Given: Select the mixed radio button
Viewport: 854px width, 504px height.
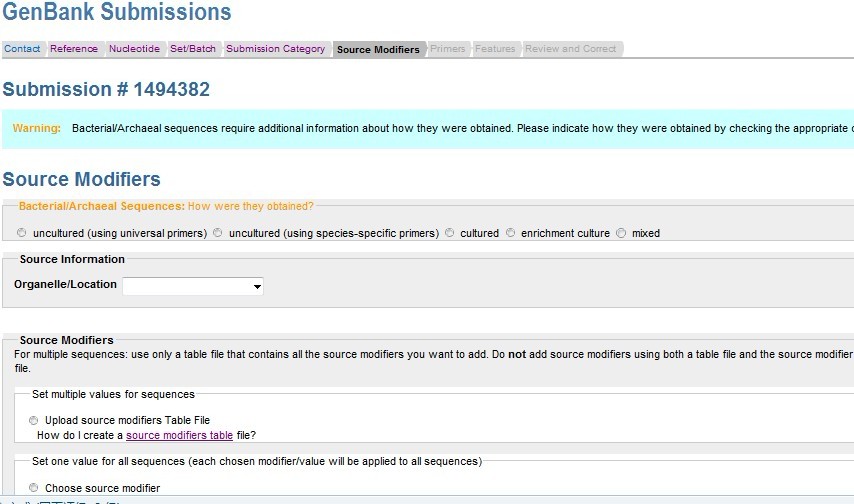Looking at the screenshot, I should (621, 233).
